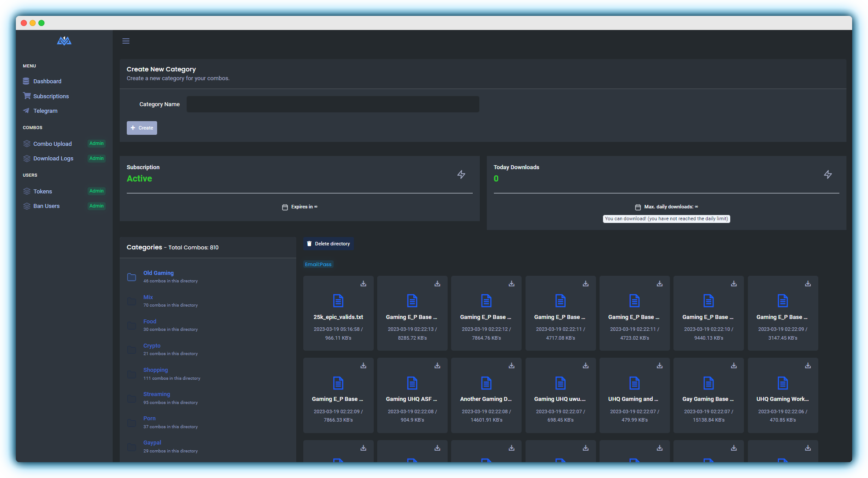Image resolution: width=868 pixels, height=478 pixels.
Task: Click the Delete directory button
Action: pos(328,244)
